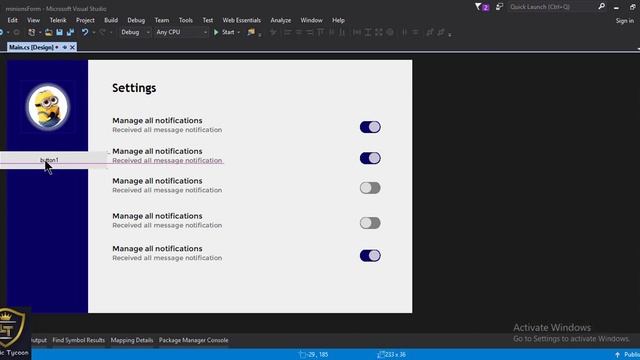640x360 pixels.
Task: Close the Main.cs [Design] tab
Action: click(72, 47)
